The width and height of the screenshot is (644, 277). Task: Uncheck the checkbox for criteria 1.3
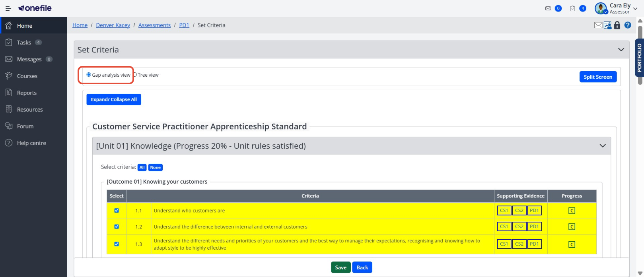click(x=117, y=244)
